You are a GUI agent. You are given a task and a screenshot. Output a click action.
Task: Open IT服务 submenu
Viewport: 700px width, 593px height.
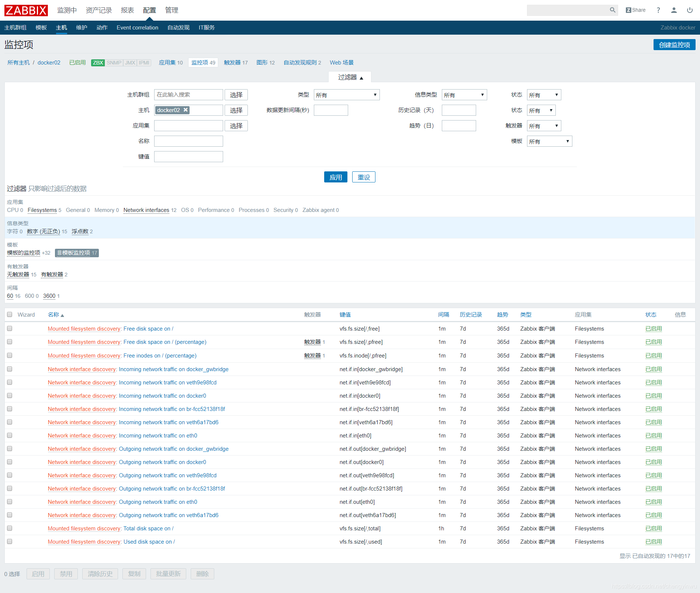[x=207, y=28]
